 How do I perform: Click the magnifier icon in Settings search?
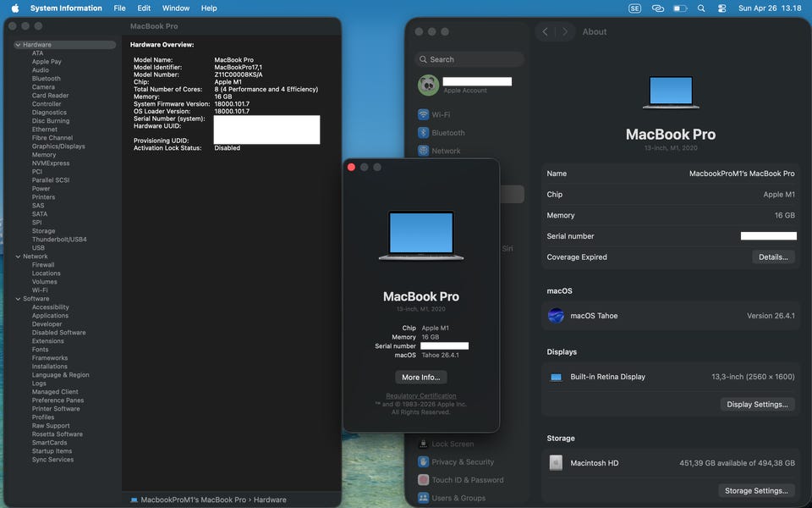(x=423, y=59)
